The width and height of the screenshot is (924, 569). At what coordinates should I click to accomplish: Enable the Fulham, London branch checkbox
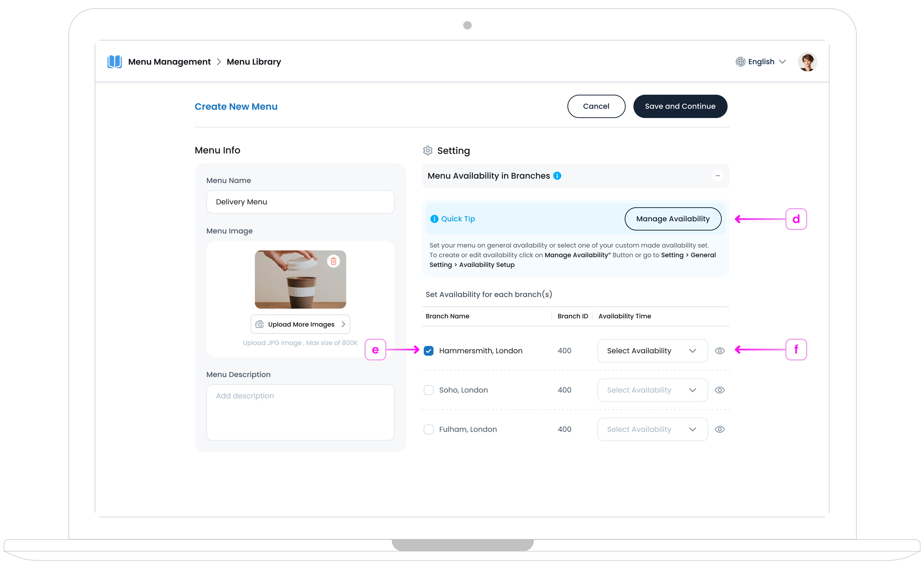pyautogui.click(x=428, y=429)
